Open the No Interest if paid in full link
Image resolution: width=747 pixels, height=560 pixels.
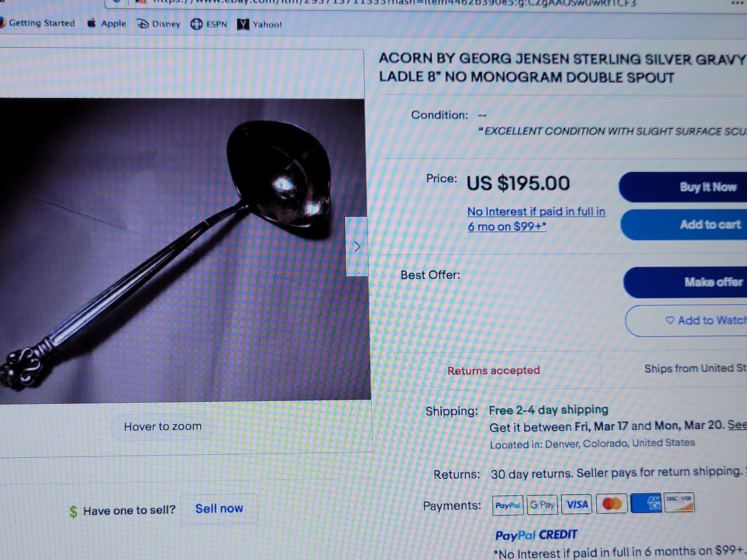point(536,219)
